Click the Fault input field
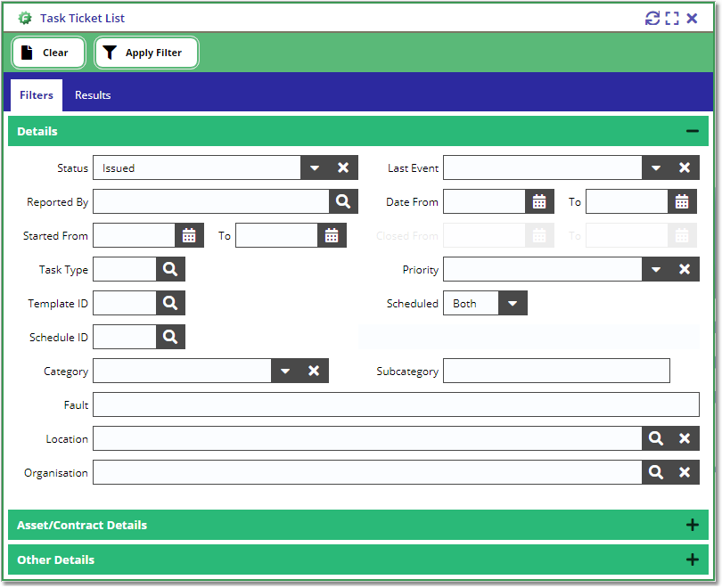Screen dimensions: 722x588 click(x=396, y=404)
